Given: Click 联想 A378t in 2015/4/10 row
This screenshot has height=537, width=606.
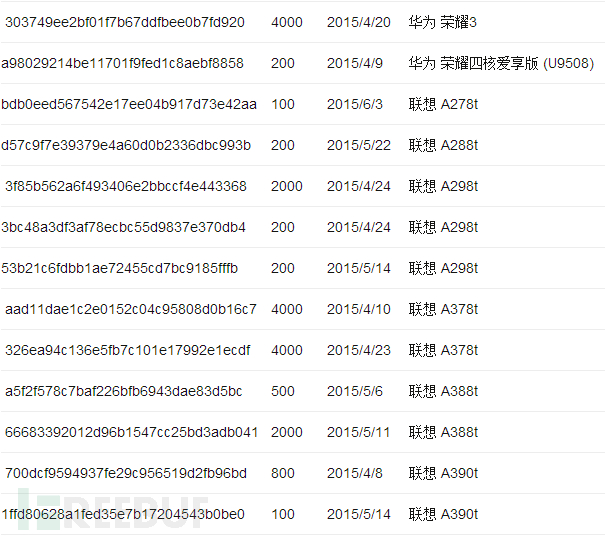Looking at the screenshot, I should (443, 309).
